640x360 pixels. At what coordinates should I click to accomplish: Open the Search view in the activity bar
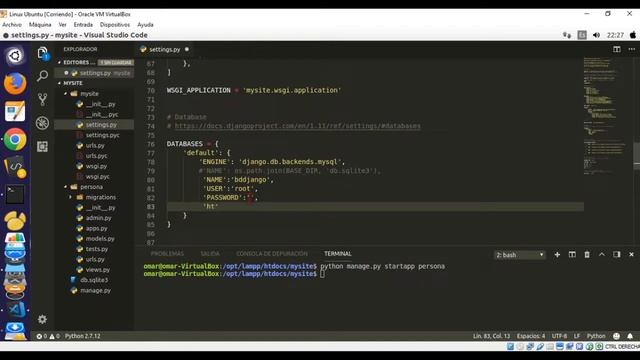click(x=42, y=76)
